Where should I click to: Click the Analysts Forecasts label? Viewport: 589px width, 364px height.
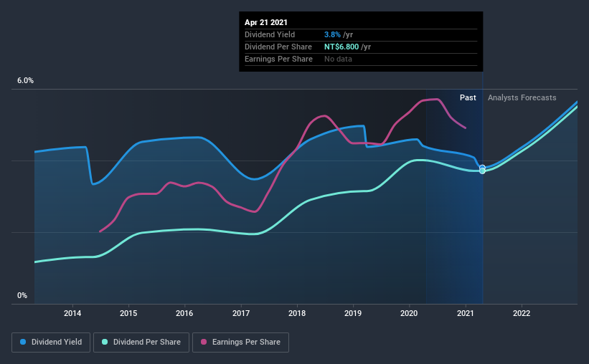[x=522, y=97]
